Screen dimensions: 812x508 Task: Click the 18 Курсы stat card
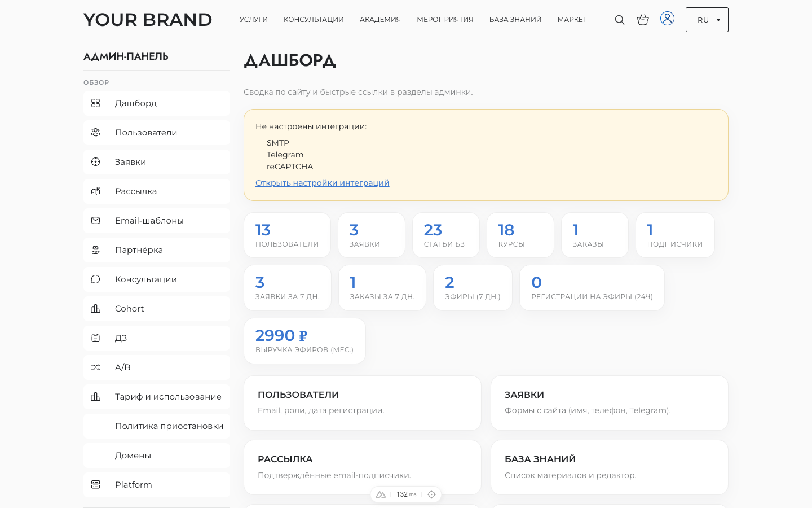pyautogui.click(x=520, y=235)
